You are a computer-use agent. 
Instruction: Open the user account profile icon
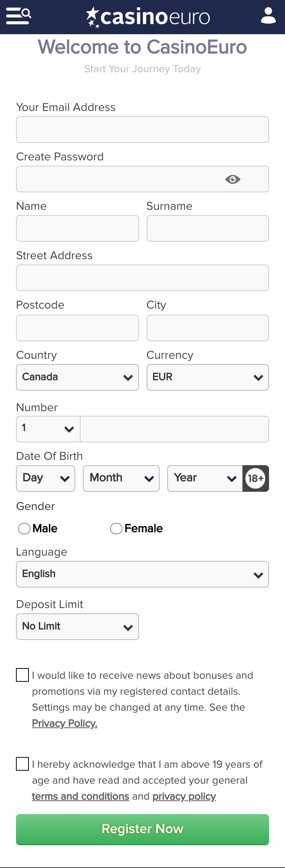click(268, 16)
